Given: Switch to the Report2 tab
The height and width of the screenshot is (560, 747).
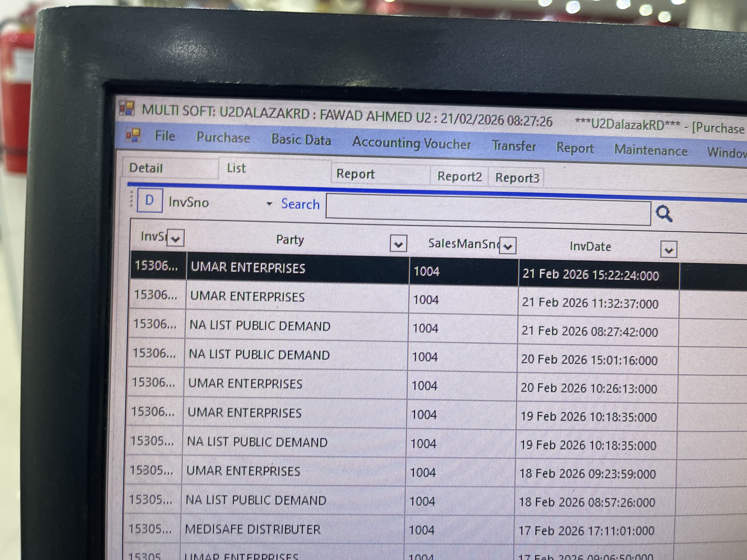Looking at the screenshot, I should 460,176.
